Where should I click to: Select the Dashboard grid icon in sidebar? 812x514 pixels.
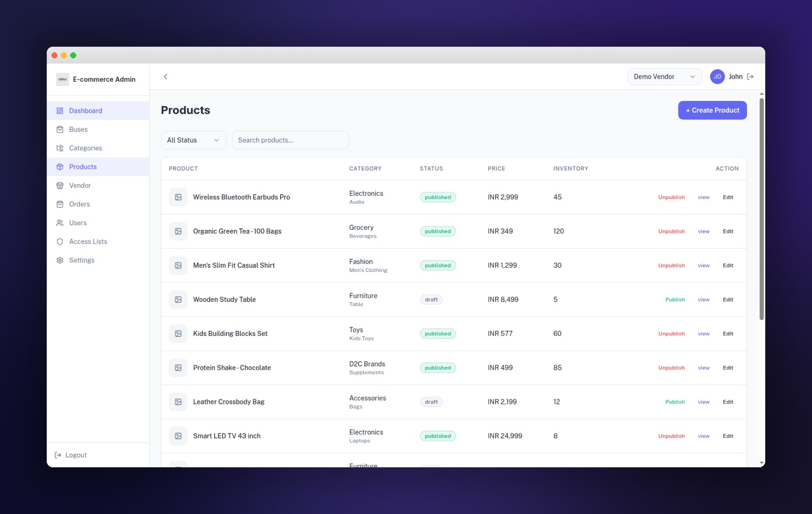click(59, 111)
